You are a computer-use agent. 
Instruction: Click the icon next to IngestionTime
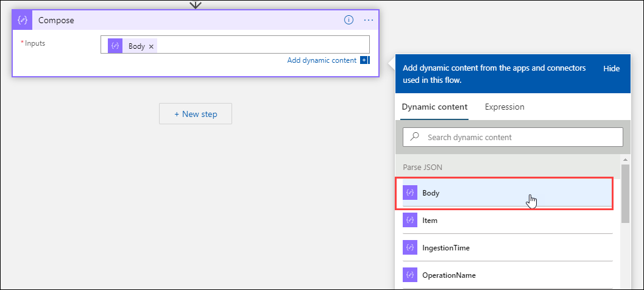pos(410,248)
